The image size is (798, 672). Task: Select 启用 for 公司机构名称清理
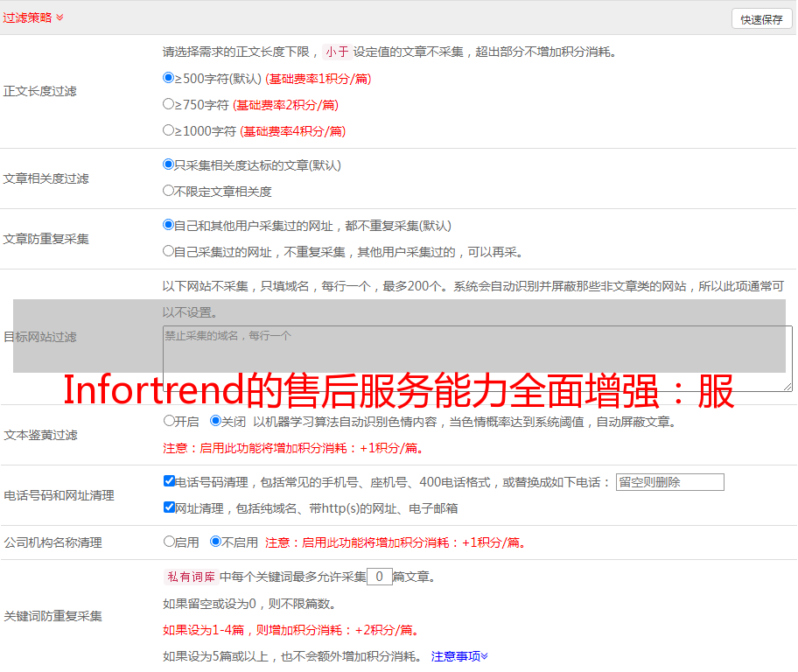point(169,541)
